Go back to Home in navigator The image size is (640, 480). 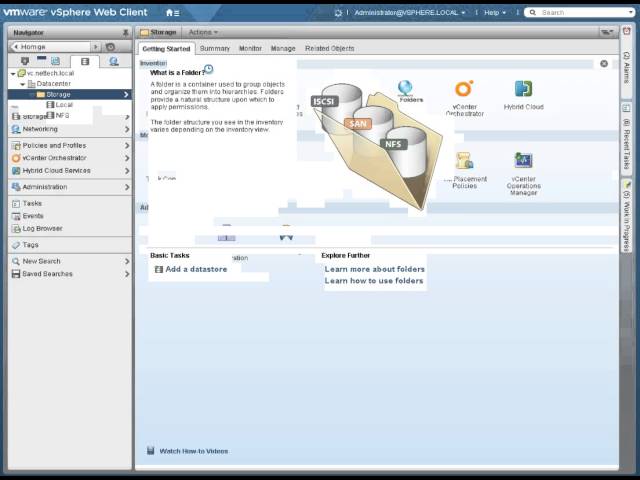point(50,47)
